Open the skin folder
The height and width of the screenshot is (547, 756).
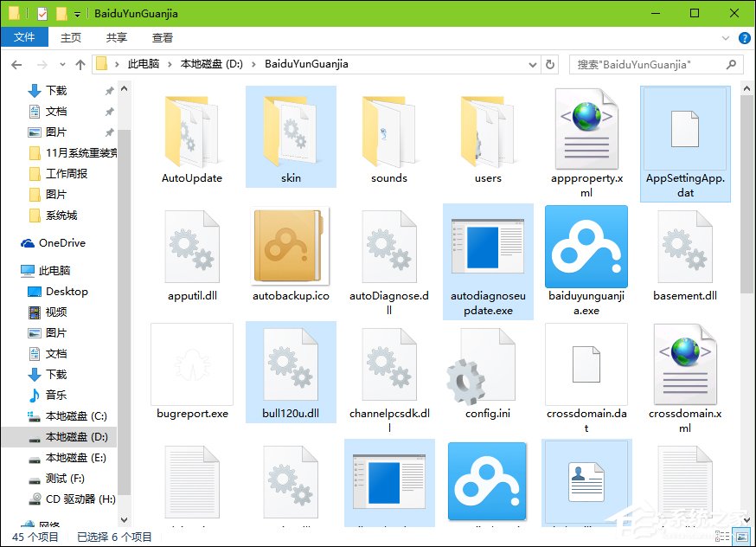coord(291,130)
